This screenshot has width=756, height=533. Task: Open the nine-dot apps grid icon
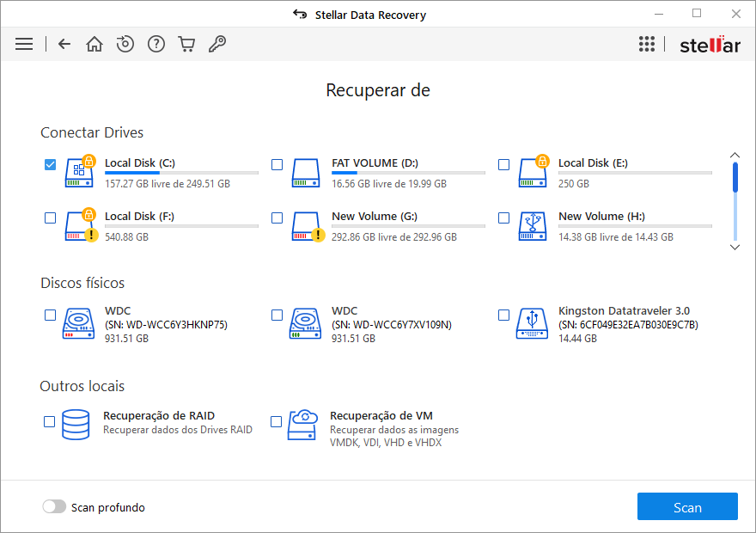[647, 44]
